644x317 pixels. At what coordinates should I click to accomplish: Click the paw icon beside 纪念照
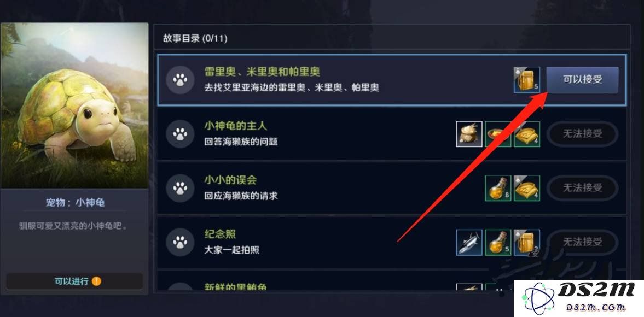tap(180, 242)
